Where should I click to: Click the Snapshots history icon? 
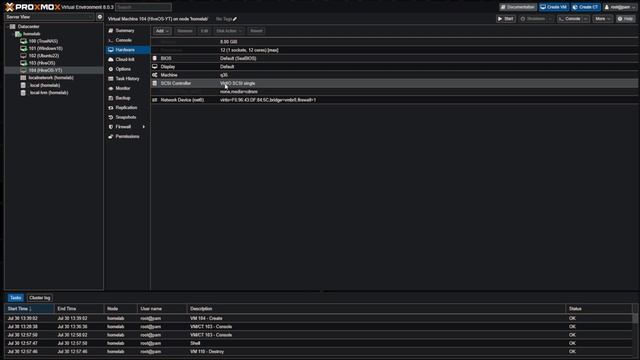click(111, 118)
